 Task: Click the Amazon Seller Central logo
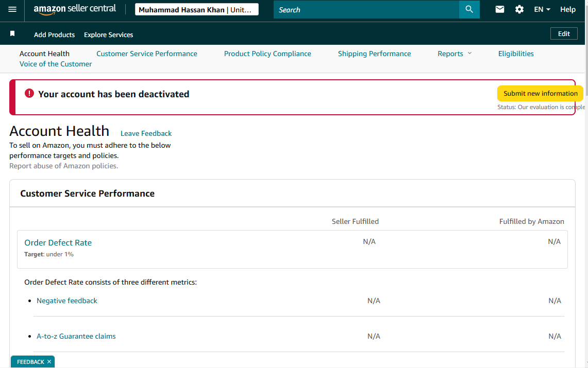75,9
